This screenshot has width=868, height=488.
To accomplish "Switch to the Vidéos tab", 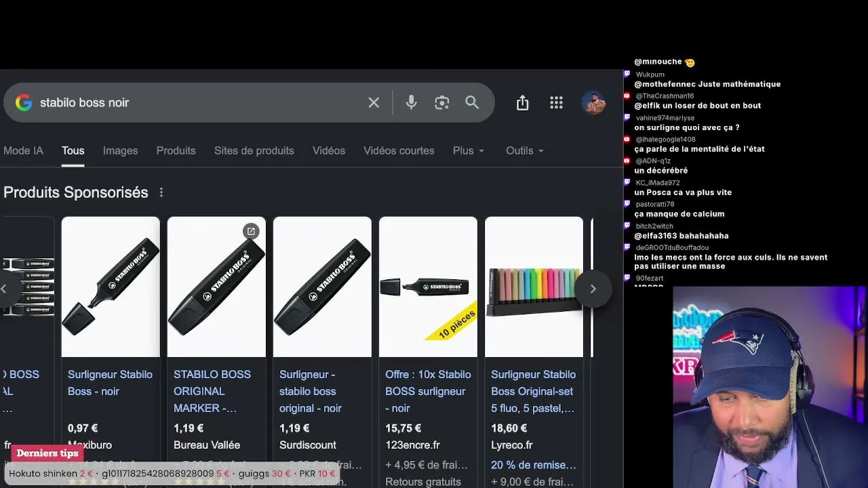I will coord(329,150).
